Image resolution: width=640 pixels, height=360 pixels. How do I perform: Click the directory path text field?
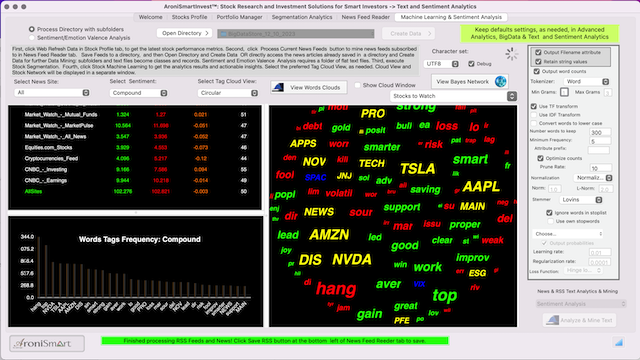tap(296, 34)
